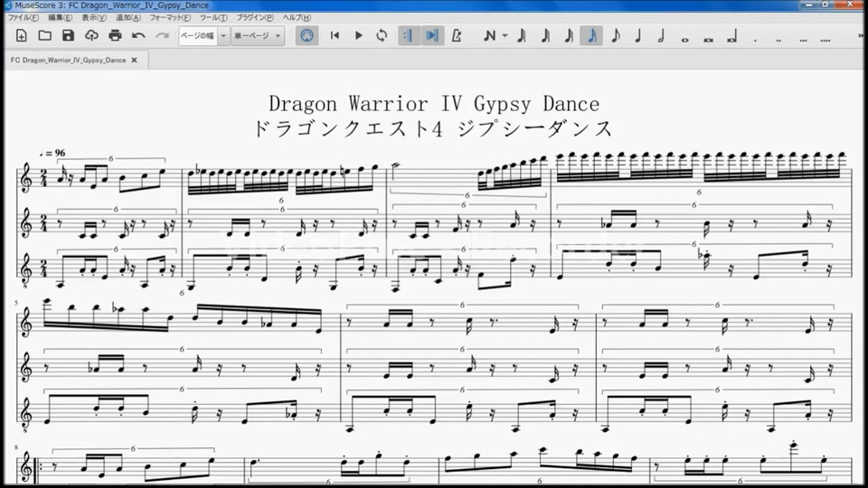Close the FC Dragon_Warrior_IV_Gypsy_Dance tab
This screenshot has height=488, width=868.
tap(134, 60)
